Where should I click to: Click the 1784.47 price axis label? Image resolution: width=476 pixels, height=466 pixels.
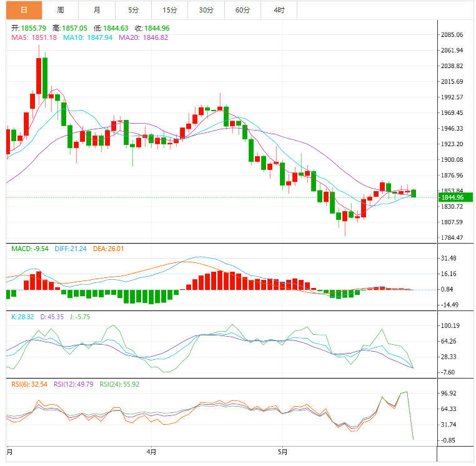click(452, 238)
